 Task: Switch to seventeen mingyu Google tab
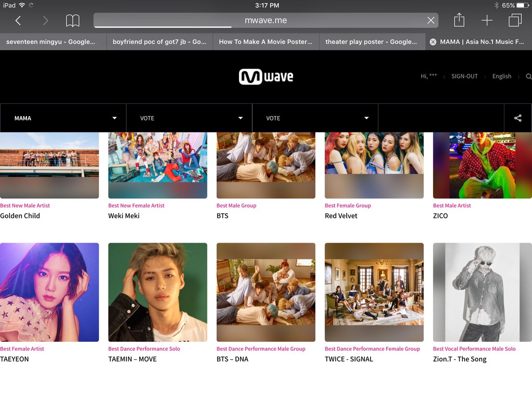pyautogui.click(x=53, y=42)
